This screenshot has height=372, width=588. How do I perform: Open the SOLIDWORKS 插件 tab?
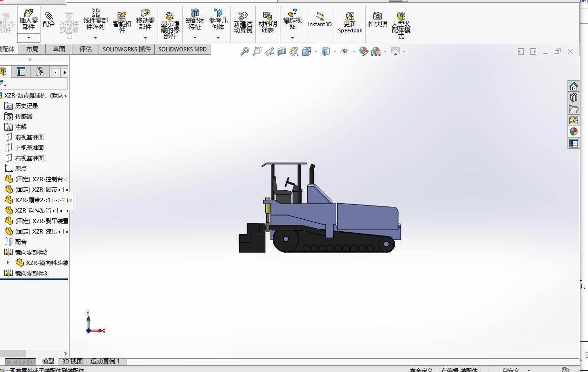pyautogui.click(x=127, y=49)
